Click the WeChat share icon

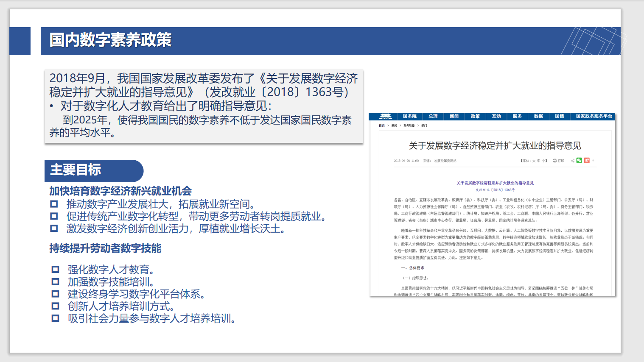tap(579, 160)
